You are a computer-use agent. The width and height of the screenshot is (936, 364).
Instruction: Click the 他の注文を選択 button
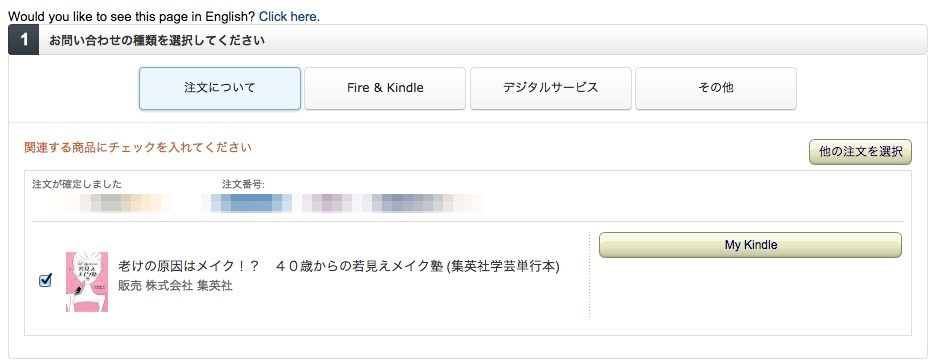(860, 152)
